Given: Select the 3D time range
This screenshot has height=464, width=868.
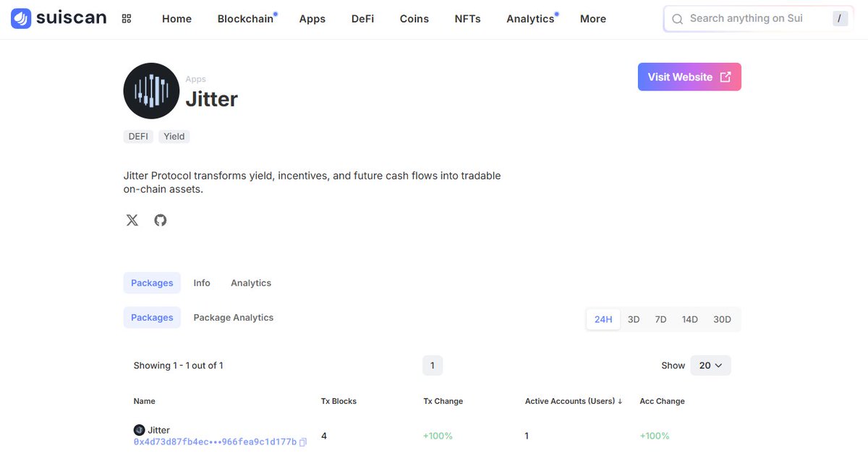Looking at the screenshot, I should coord(634,319).
